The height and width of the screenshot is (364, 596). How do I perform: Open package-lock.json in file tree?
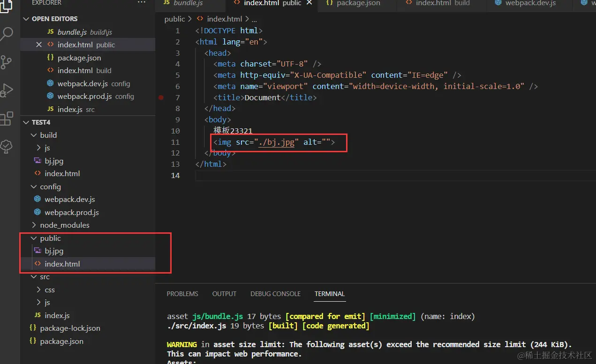point(88,328)
